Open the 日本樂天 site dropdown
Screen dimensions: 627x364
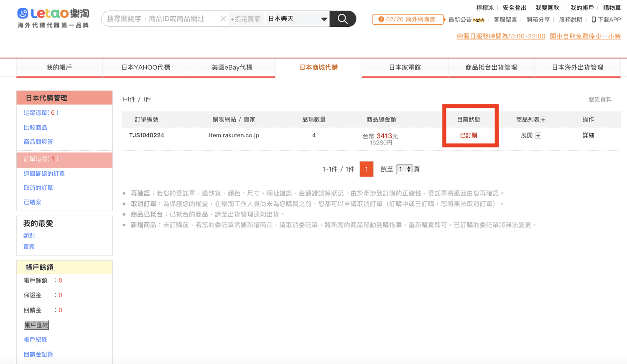click(x=297, y=19)
